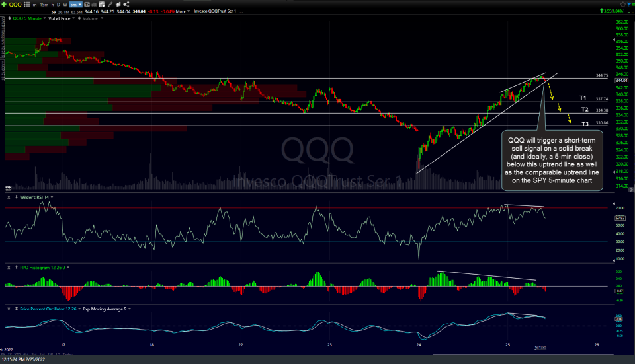Close the Wilder's RSI 14 panel
Image resolution: width=635 pixels, height=364 pixels.
[x=9, y=197]
